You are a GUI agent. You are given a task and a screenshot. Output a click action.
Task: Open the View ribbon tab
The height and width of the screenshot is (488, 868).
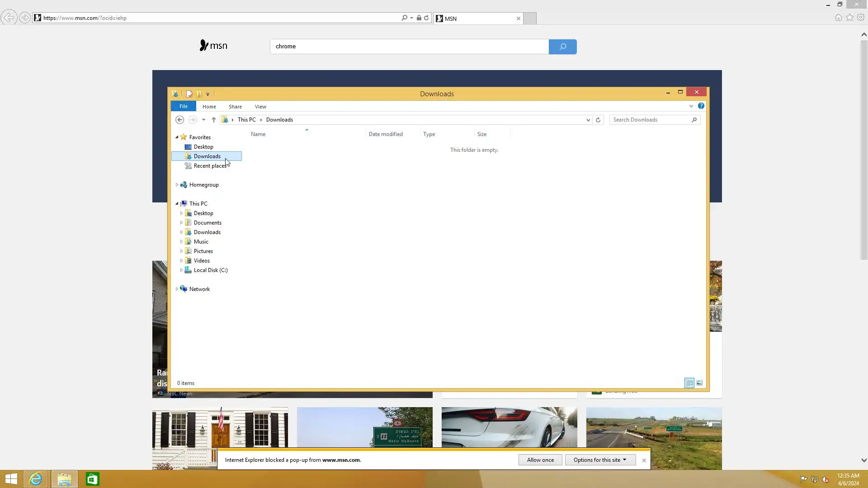[x=260, y=107]
